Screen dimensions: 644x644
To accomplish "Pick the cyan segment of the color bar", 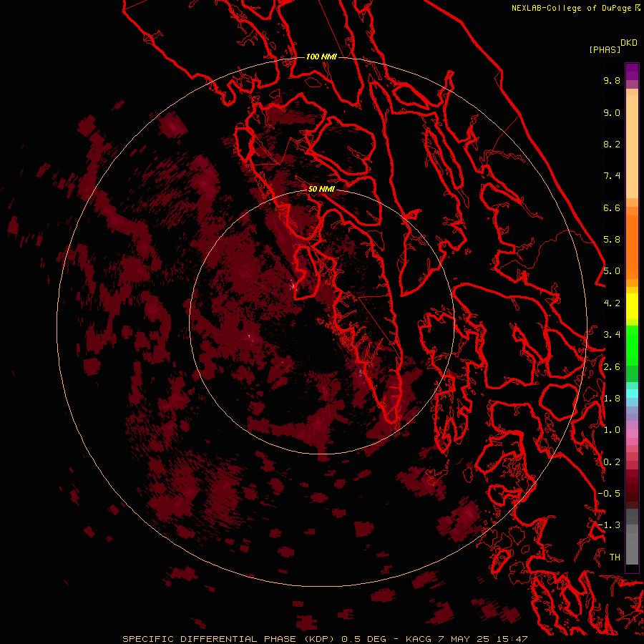I will (x=632, y=394).
